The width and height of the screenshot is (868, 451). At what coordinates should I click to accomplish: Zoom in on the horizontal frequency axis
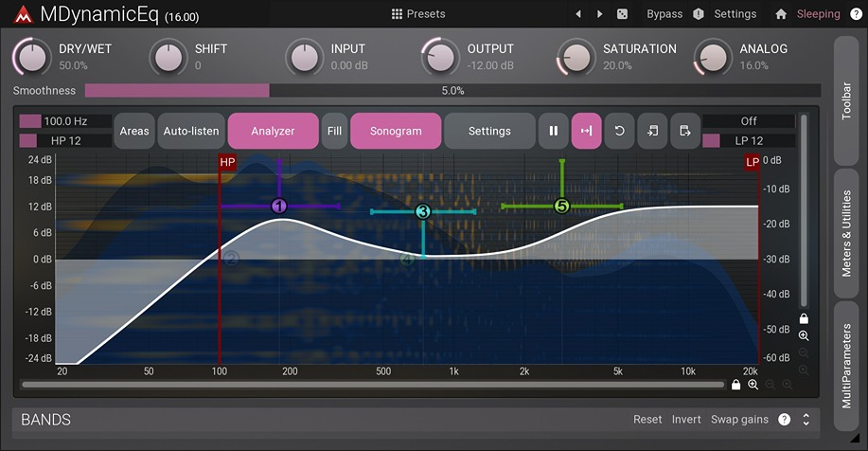pos(753,385)
